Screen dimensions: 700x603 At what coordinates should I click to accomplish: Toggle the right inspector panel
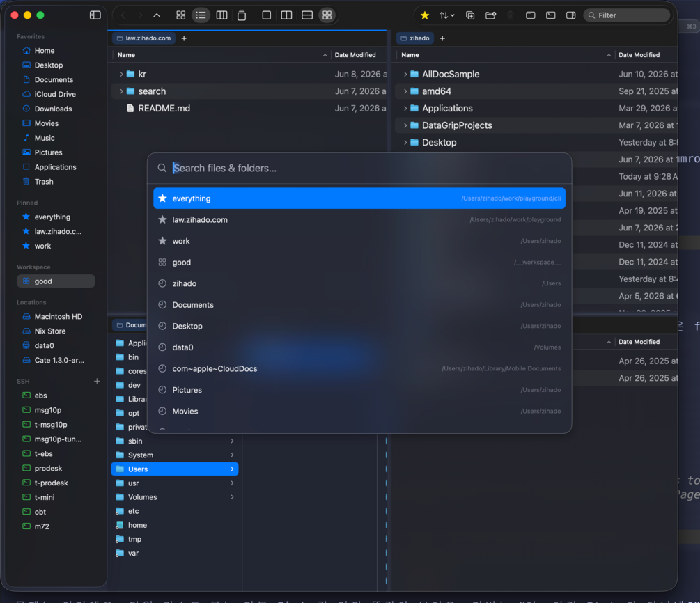[x=571, y=15]
